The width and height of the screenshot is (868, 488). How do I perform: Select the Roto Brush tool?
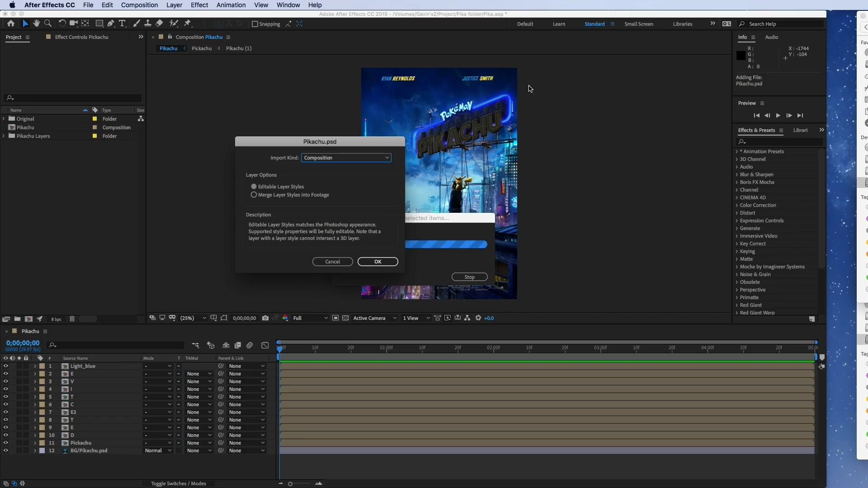(174, 23)
